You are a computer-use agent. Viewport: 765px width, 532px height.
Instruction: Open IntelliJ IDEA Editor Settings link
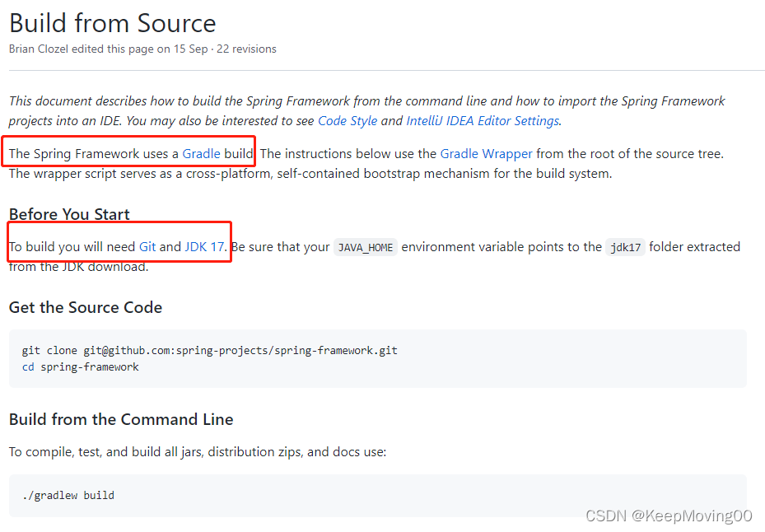tap(483, 120)
